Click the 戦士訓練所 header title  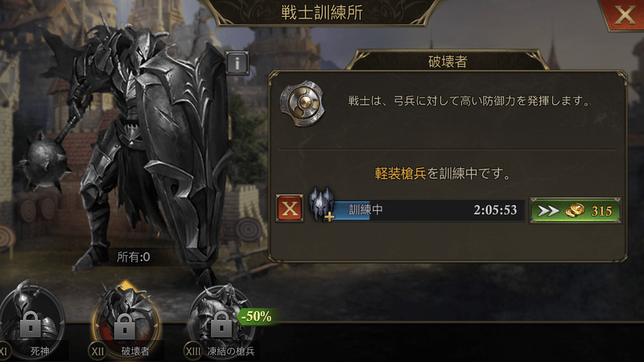(x=321, y=12)
